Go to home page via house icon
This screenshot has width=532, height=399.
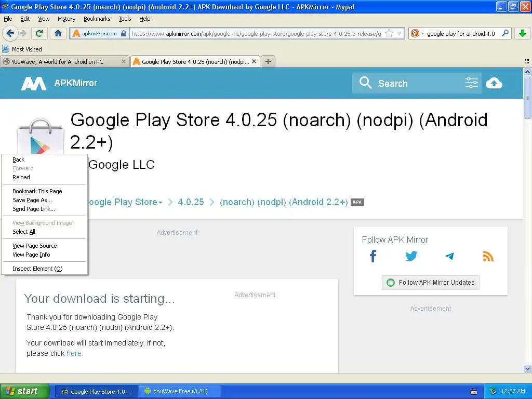(58, 33)
